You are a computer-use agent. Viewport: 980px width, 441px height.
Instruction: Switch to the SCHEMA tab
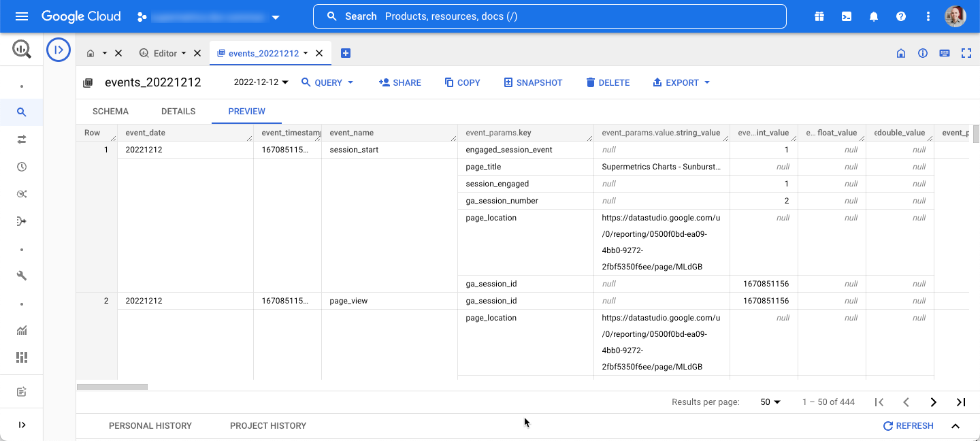(x=110, y=112)
